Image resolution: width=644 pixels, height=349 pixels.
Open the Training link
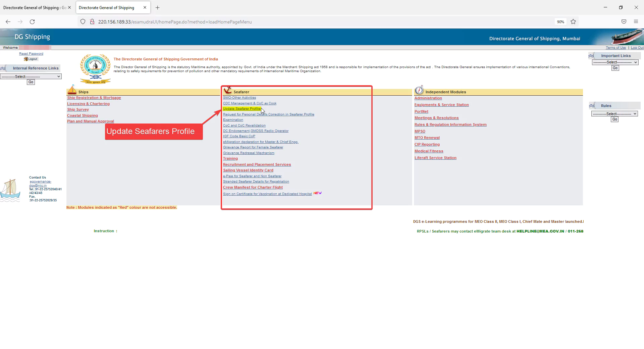230,159
